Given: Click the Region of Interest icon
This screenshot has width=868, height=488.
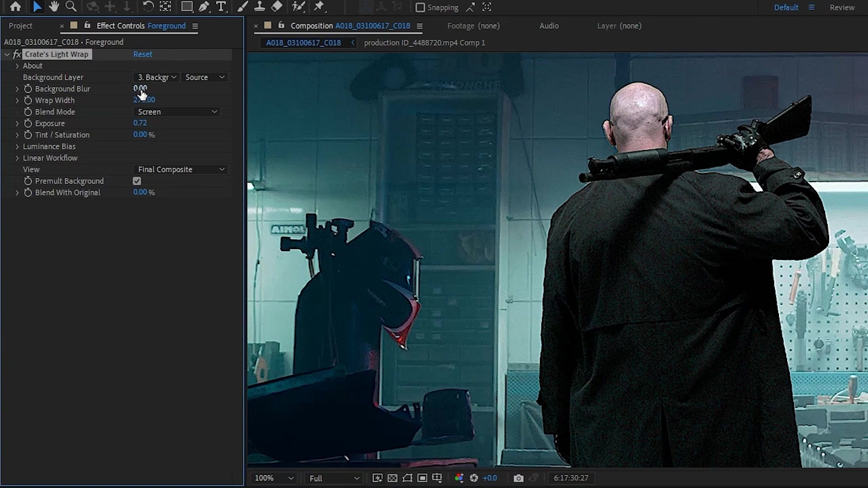Looking at the screenshot, I should click(x=422, y=478).
